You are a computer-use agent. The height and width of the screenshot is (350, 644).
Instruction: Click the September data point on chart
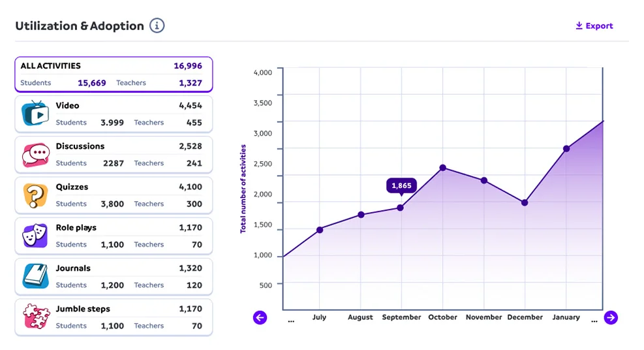tap(401, 208)
